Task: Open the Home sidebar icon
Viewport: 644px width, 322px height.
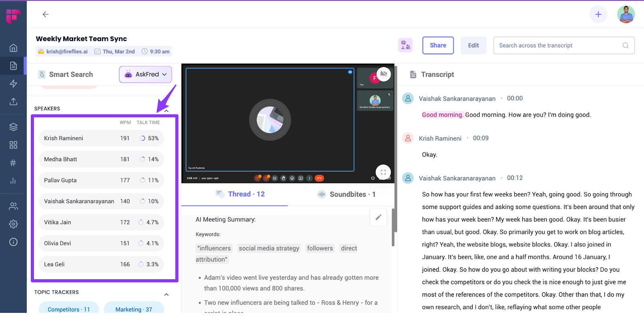Action: [13, 48]
